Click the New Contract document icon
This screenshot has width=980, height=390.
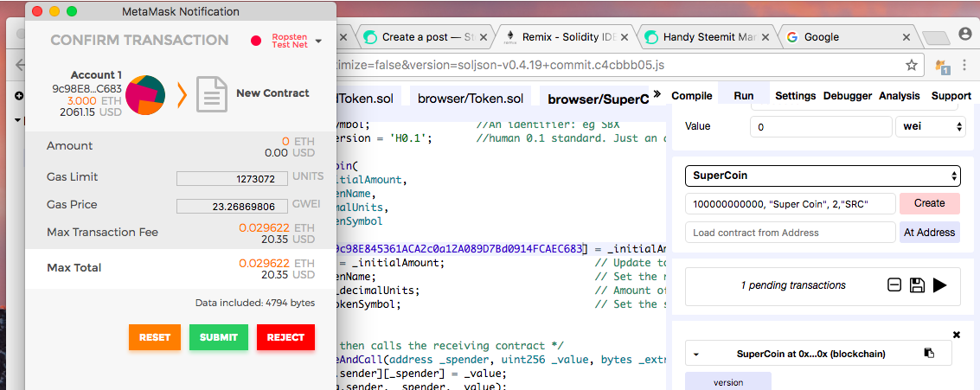[x=212, y=93]
